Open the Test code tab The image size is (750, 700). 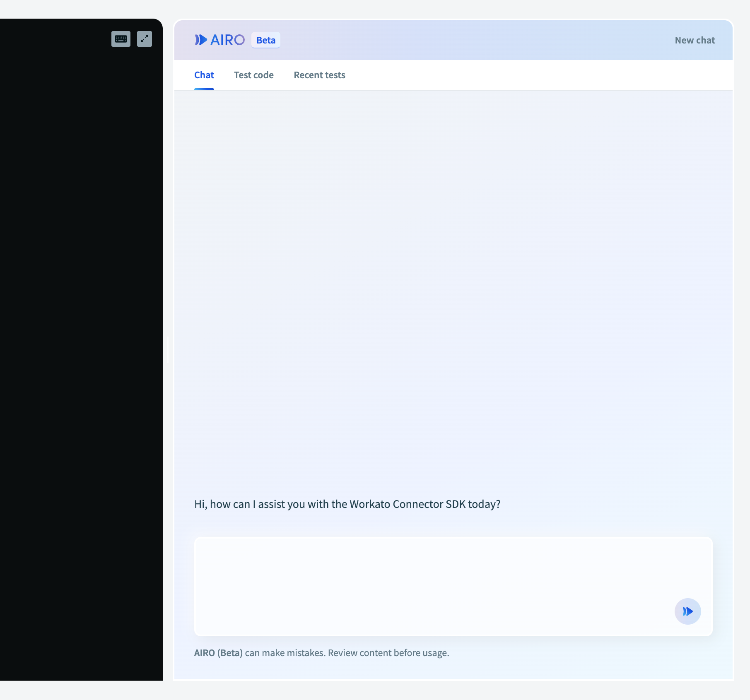click(253, 75)
